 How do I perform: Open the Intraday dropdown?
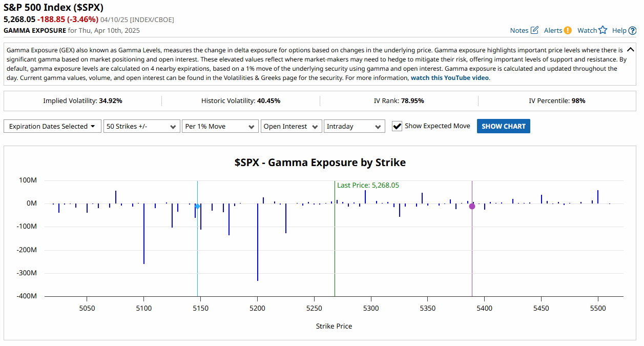[355, 126]
